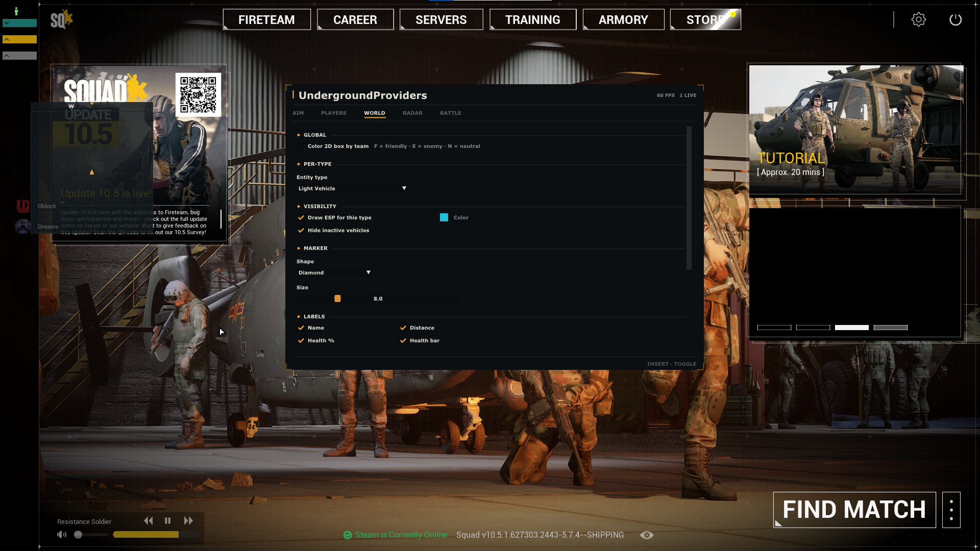Switch to the AIM tab
Image resolution: width=980 pixels, height=551 pixels.
click(x=298, y=113)
